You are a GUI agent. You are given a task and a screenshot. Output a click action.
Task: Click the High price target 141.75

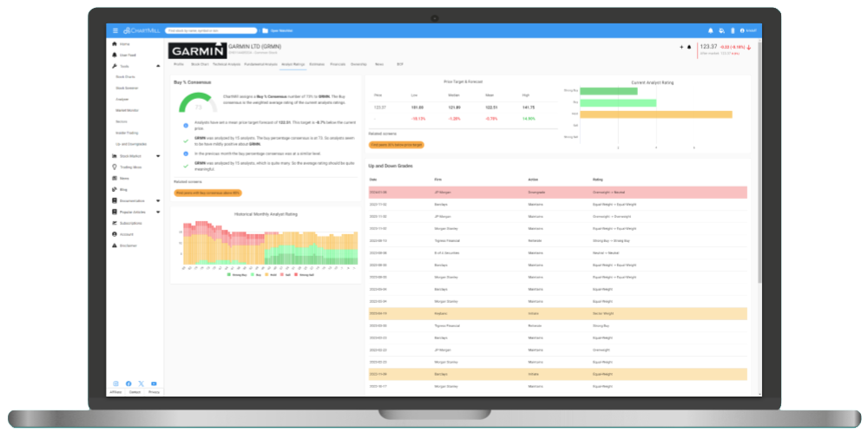[528, 108]
